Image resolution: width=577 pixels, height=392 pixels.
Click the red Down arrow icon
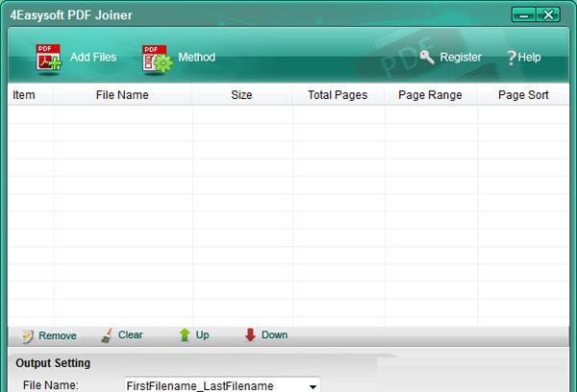click(251, 335)
